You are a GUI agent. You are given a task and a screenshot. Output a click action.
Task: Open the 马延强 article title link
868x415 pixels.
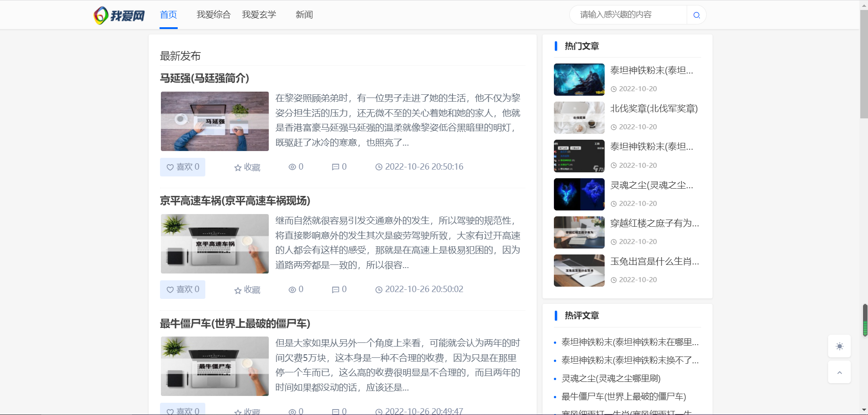click(204, 78)
